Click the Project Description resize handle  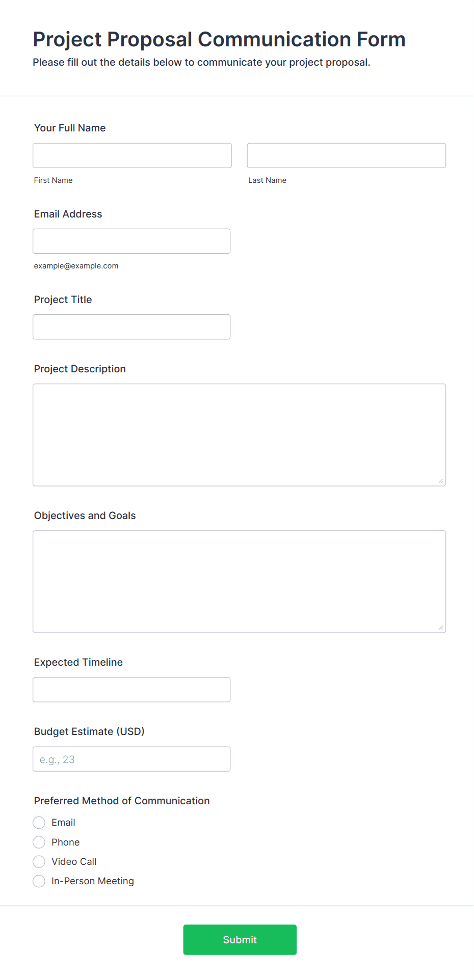coord(441,481)
